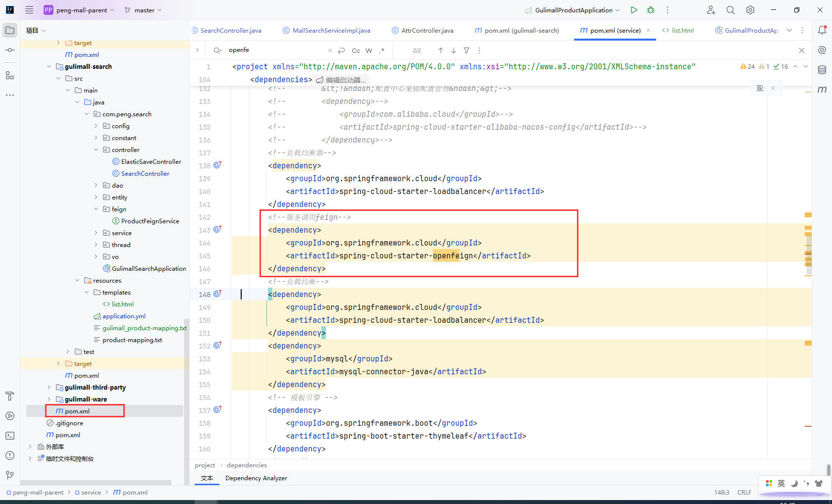Open master branch dropdown

pos(143,10)
